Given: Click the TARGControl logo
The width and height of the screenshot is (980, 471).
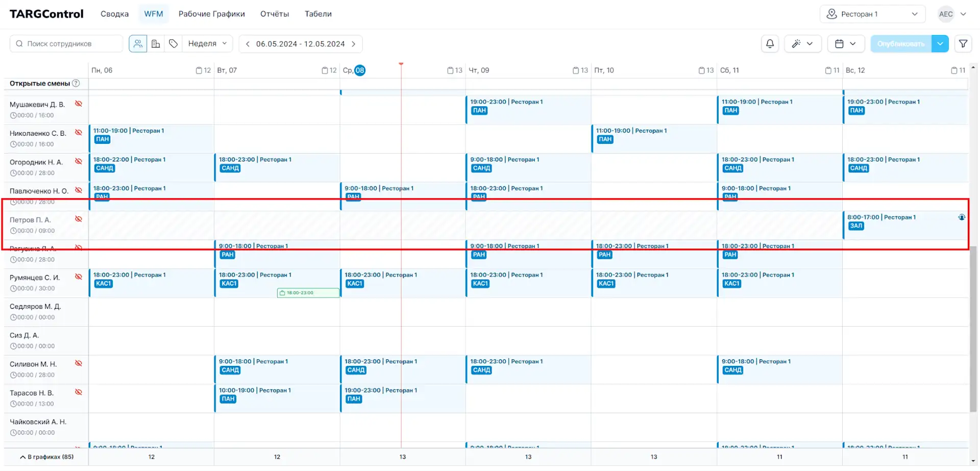Looking at the screenshot, I should (x=46, y=14).
